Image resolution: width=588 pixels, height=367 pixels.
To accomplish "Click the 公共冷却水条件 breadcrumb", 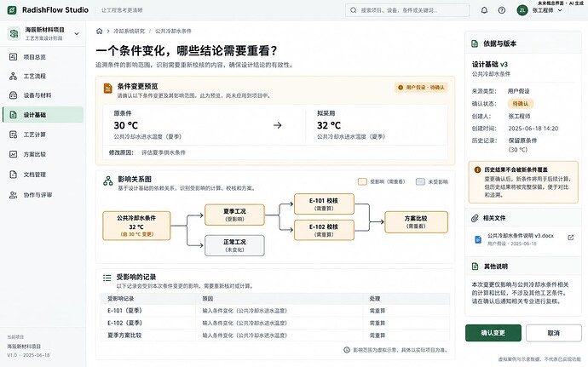I will click(173, 32).
